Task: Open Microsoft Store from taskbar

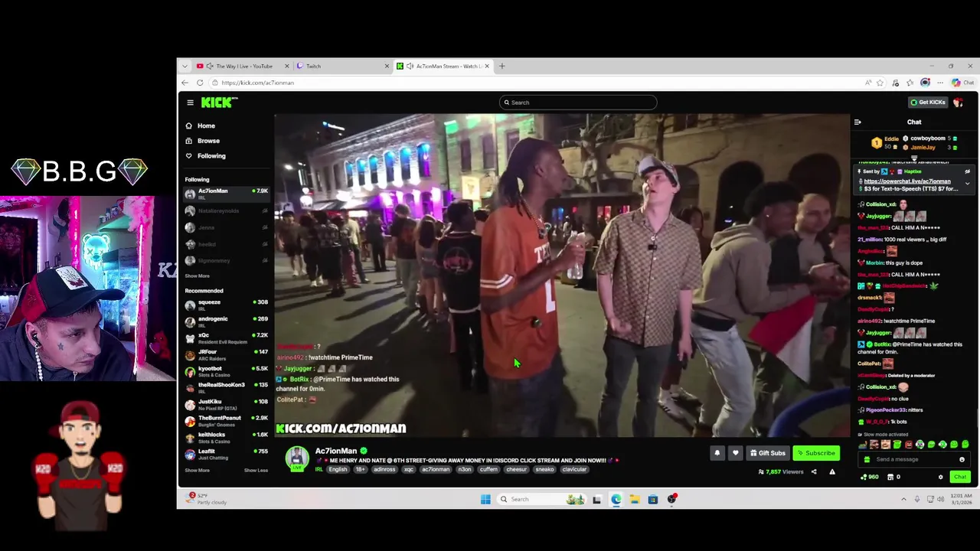Action: [653, 500]
